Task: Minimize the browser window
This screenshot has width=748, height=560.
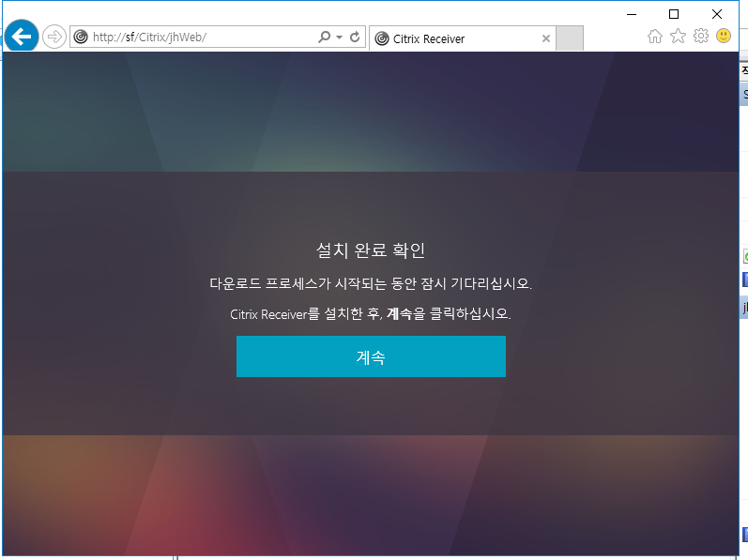Action: tap(632, 14)
